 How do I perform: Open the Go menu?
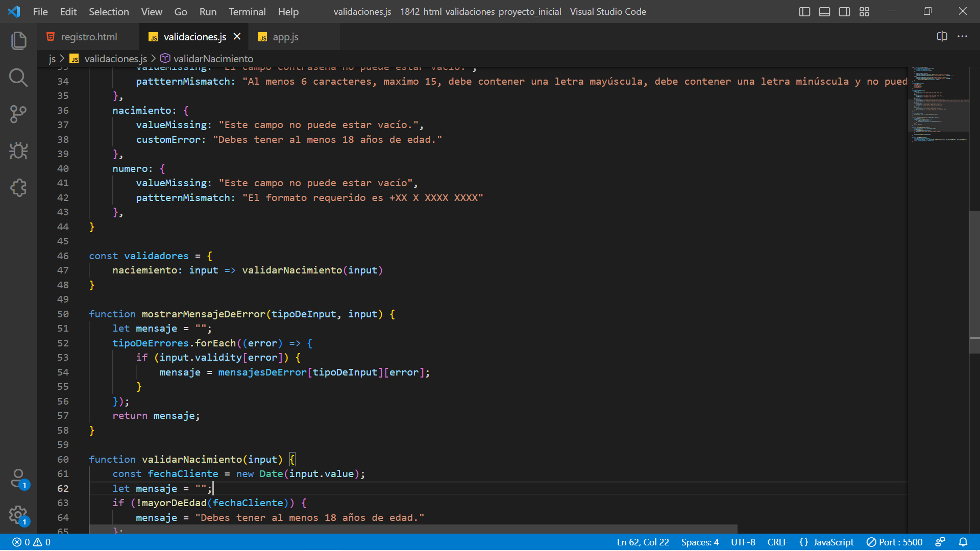tap(181, 12)
